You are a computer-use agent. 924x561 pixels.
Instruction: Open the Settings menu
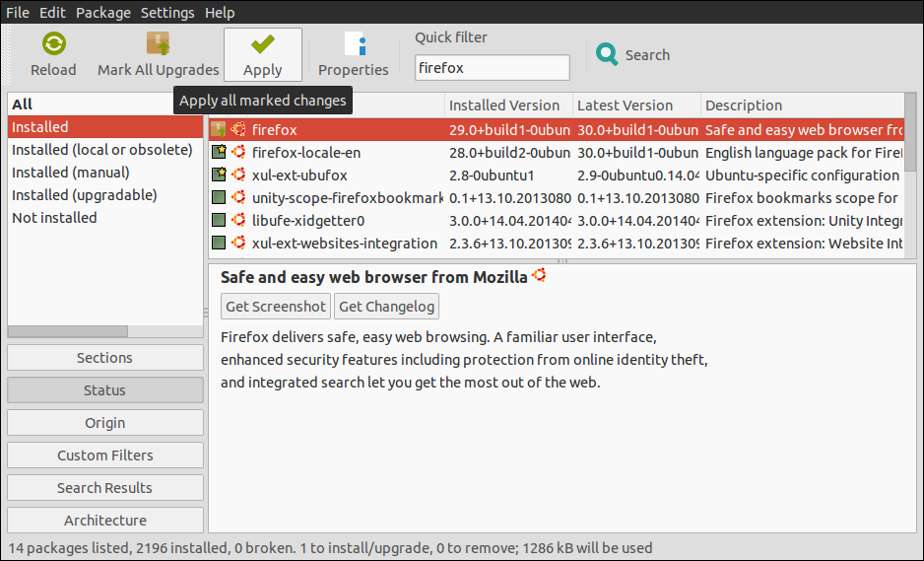coord(167,13)
